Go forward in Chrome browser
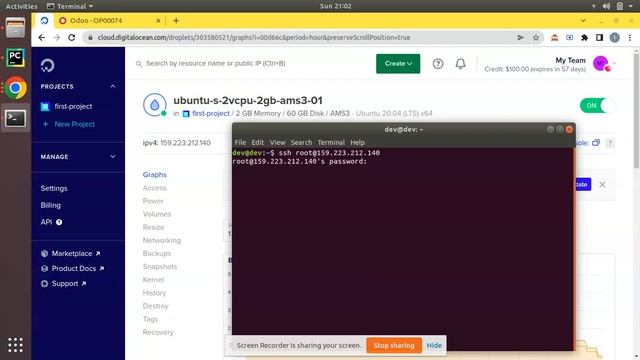This screenshot has width=640, height=360. tap(56, 38)
